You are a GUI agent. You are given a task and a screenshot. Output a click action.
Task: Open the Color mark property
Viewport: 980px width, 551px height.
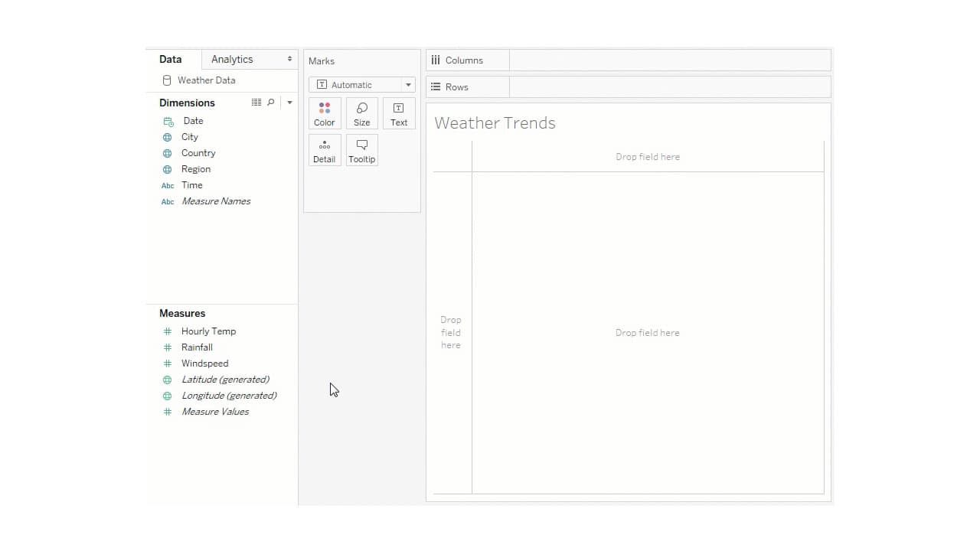tap(324, 113)
